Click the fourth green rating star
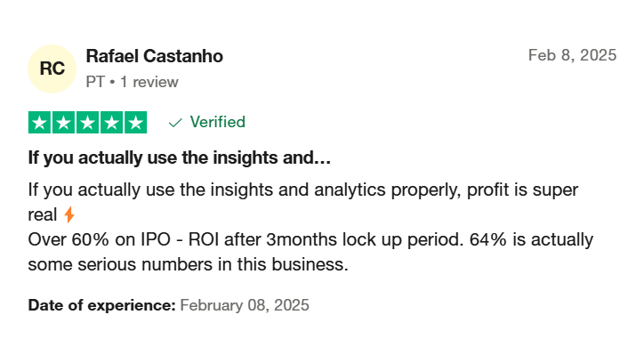 (x=111, y=123)
